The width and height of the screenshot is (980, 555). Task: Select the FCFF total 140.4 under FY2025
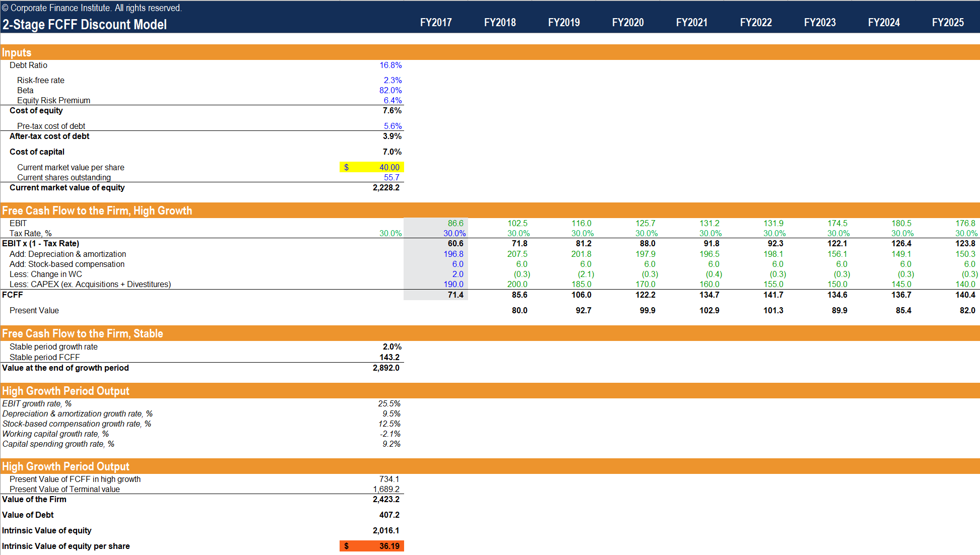966,295
